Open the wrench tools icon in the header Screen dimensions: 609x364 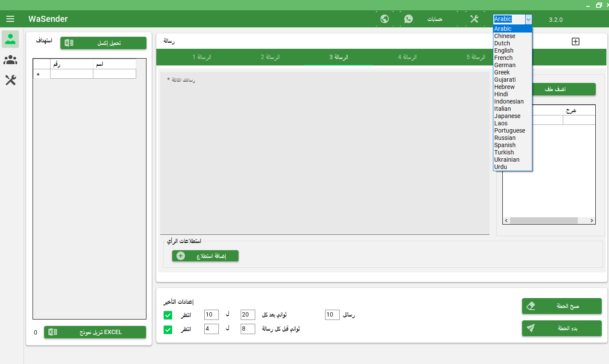[x=474, y=19]
